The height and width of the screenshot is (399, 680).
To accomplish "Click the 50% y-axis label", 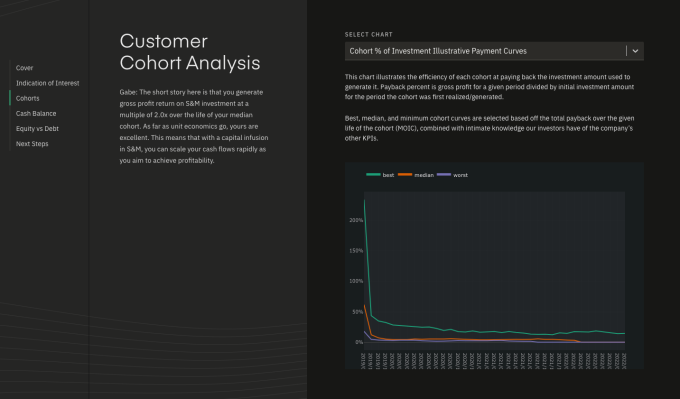I will [357, 311].
